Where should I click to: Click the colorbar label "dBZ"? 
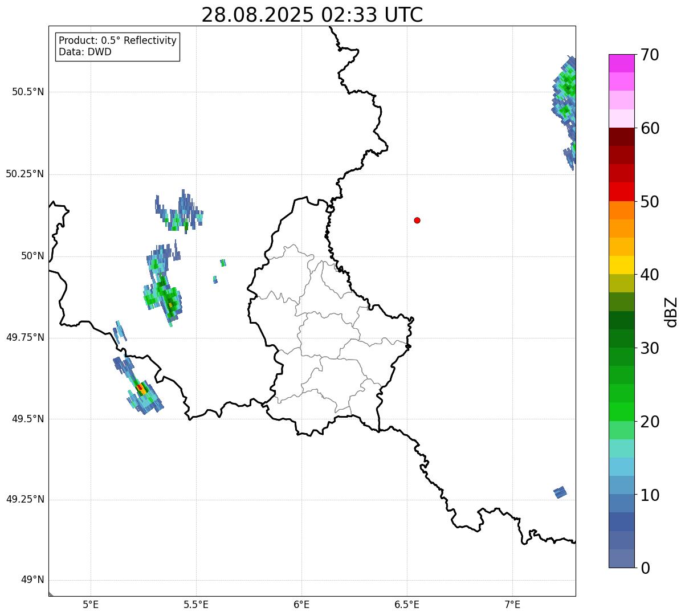[x=671, y=312]
